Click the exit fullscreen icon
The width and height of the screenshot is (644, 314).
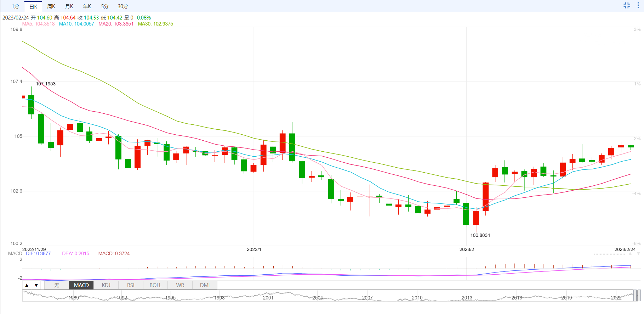(627, 5)
